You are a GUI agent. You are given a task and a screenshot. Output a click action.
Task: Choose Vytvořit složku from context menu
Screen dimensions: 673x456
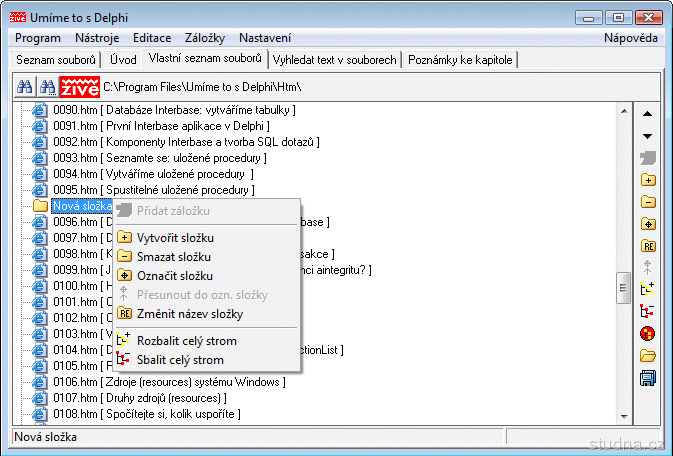[207, 238]
